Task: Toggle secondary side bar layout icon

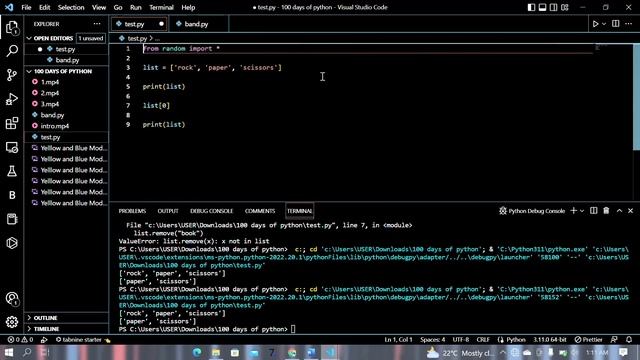Action: (553, 7)
